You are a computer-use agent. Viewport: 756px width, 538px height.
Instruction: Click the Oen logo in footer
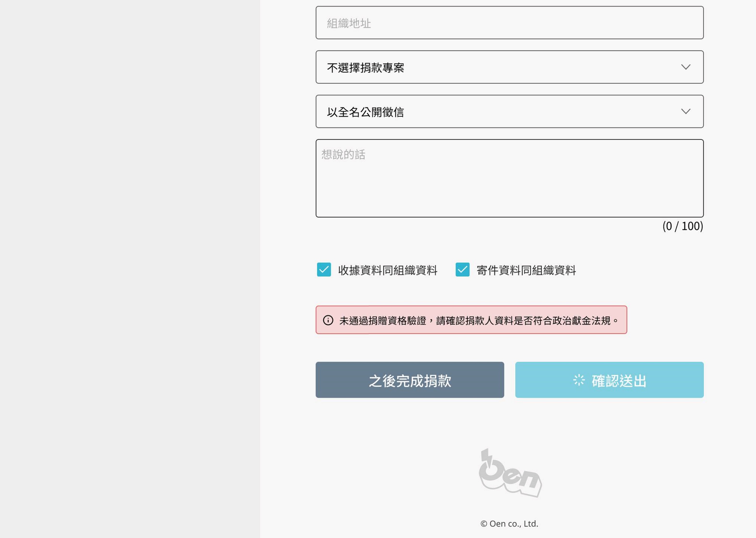click(x=510, y=473)
